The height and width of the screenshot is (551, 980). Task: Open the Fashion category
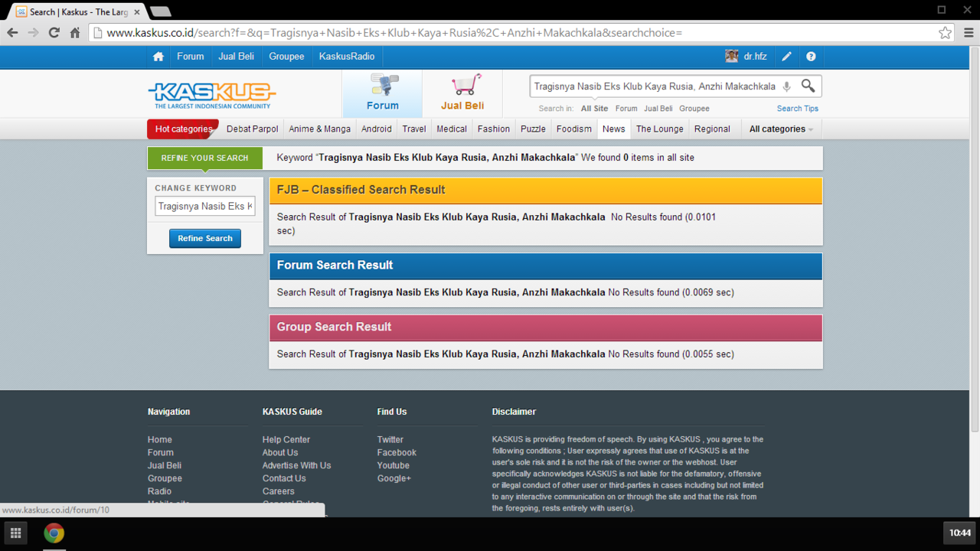coord(494,129)
